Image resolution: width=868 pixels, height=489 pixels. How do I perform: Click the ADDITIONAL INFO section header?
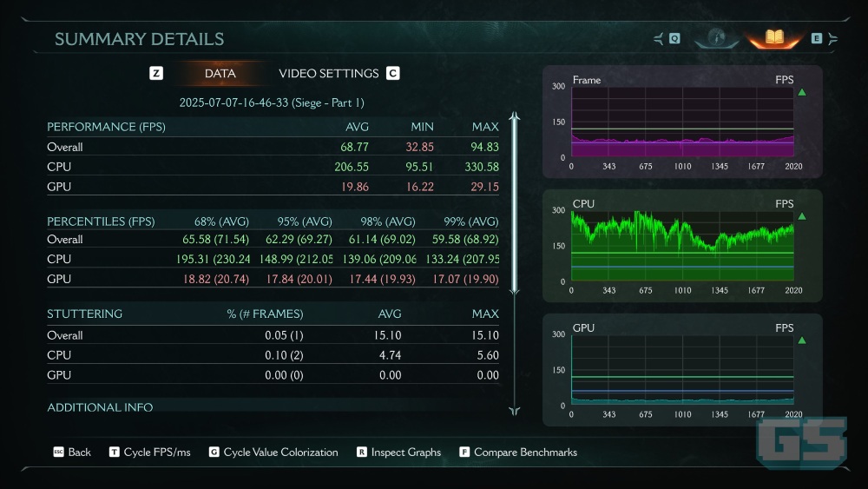(x=100, y=407)
